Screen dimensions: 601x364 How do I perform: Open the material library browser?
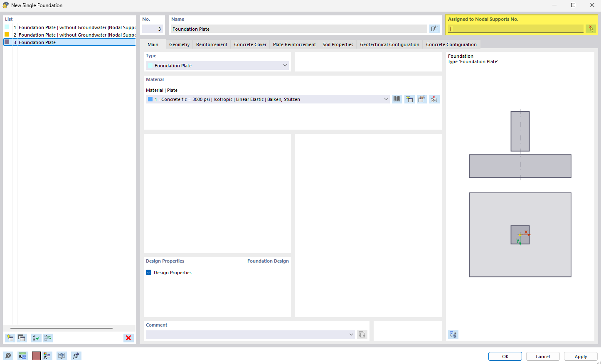tap(397, 99)
